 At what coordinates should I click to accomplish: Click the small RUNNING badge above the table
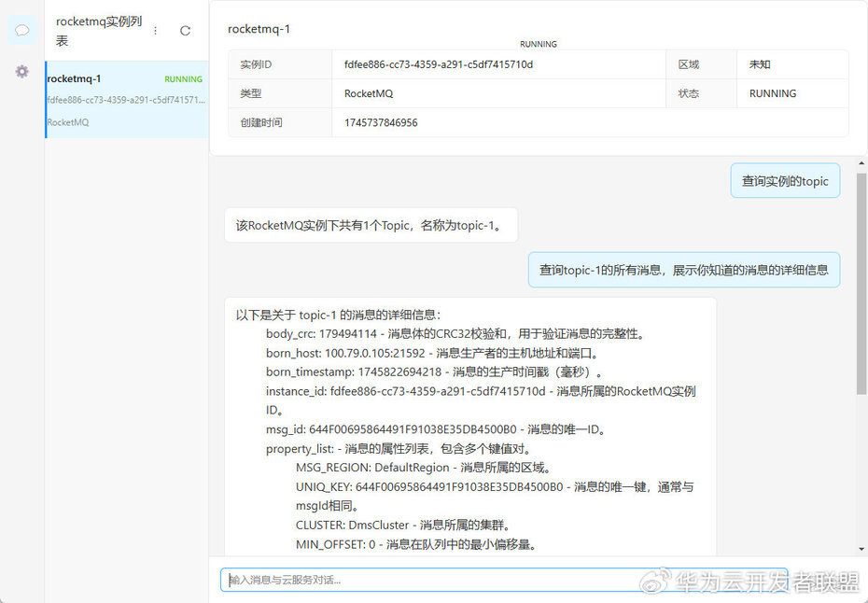[539, 44]
